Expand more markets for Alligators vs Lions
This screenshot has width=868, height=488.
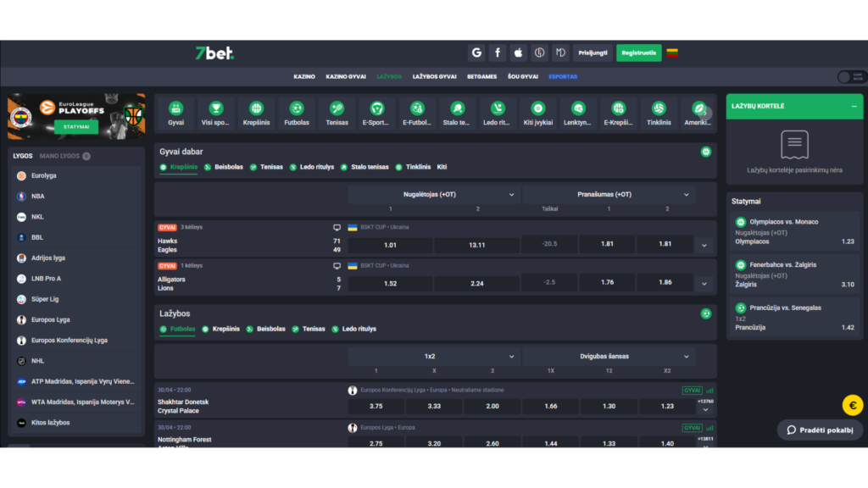(x=704, y=284)
